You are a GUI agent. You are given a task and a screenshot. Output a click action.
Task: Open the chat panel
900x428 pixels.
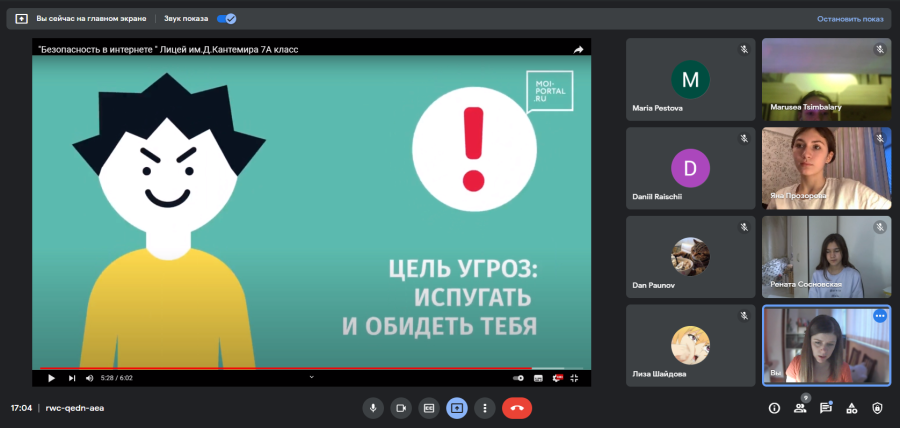pyautogui.click(x=826, y=408)
